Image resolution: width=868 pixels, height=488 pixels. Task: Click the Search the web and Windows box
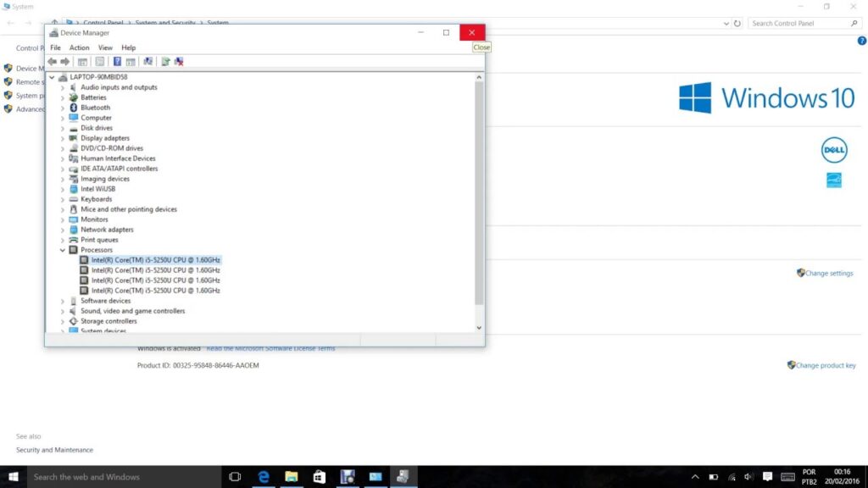[124, 476]
